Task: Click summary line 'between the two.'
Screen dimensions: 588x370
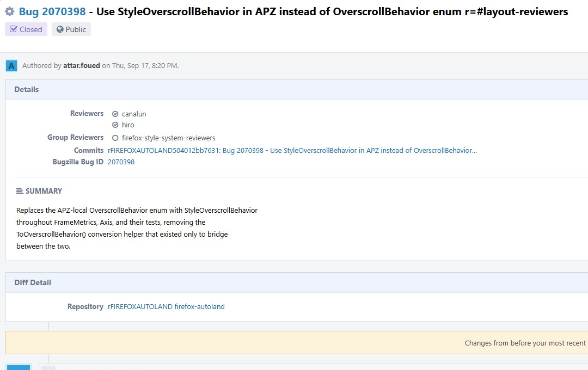Action: pyautogui.click(x=44, y=246)
